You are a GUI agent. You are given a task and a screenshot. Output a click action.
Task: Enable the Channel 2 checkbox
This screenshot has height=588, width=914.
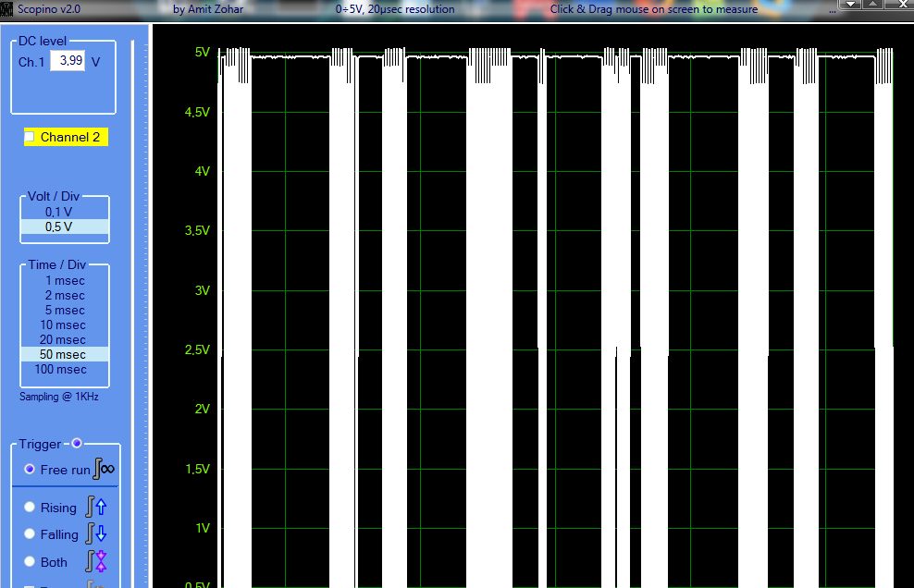[30, 137]
